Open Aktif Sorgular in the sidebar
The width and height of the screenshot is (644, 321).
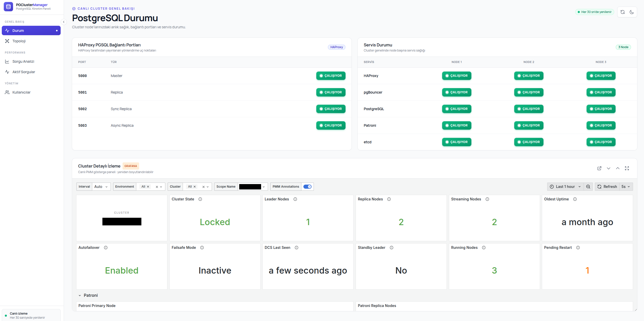tap(31, 72)
